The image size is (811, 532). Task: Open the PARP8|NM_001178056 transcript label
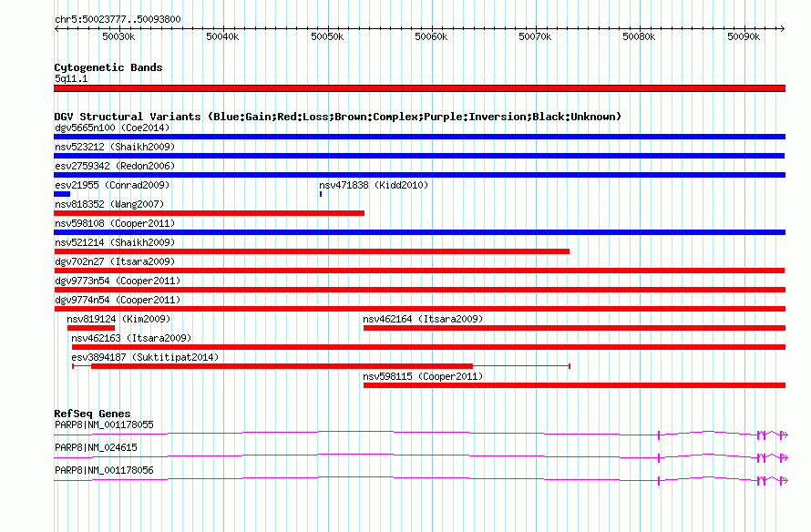pos(104,470)
